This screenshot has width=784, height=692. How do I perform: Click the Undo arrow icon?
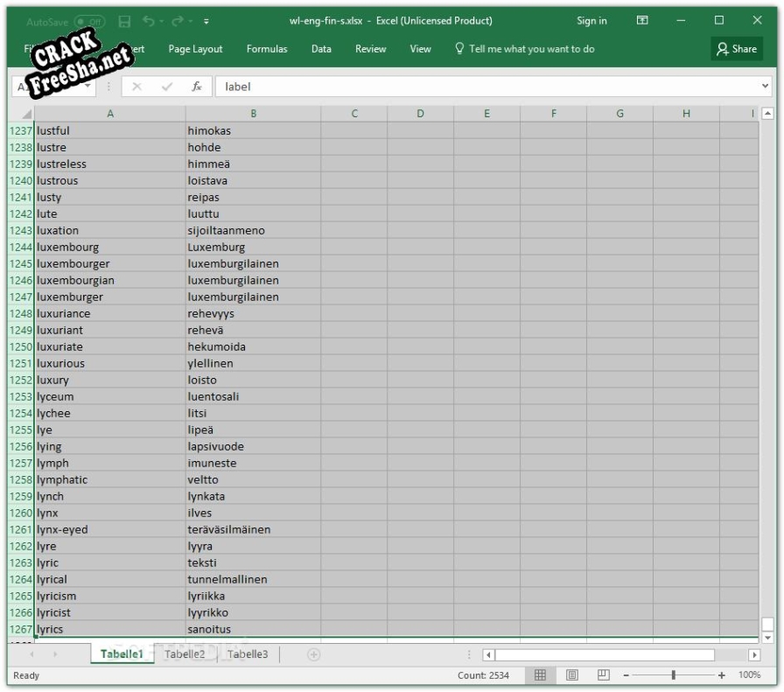[149, 21]
